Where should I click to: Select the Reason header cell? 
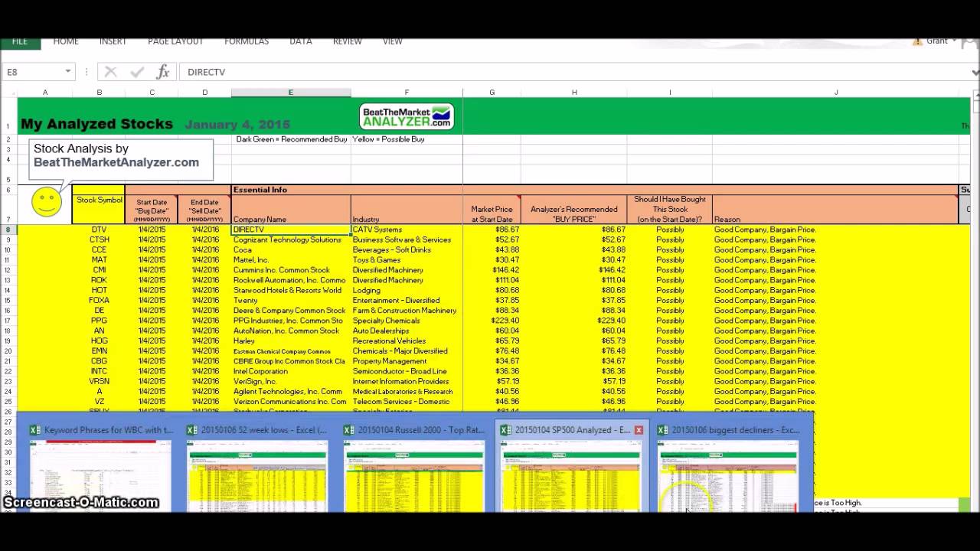[835, 209]
